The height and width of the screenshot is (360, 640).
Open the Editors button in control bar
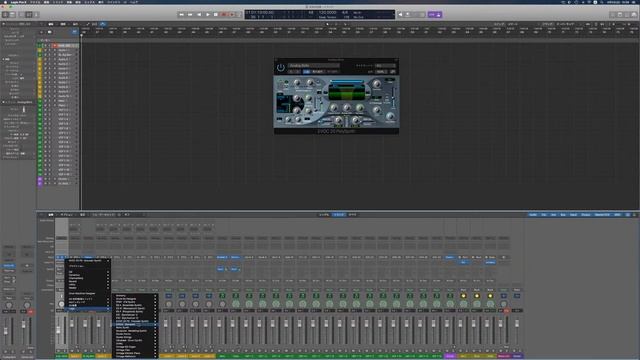36,15
